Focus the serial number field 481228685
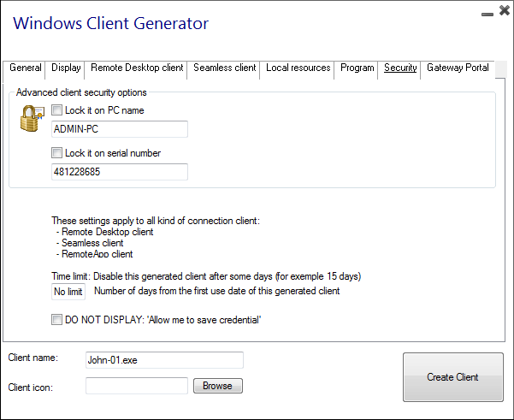The width and height of the screenshot is (514, 420). pos(119,172)
